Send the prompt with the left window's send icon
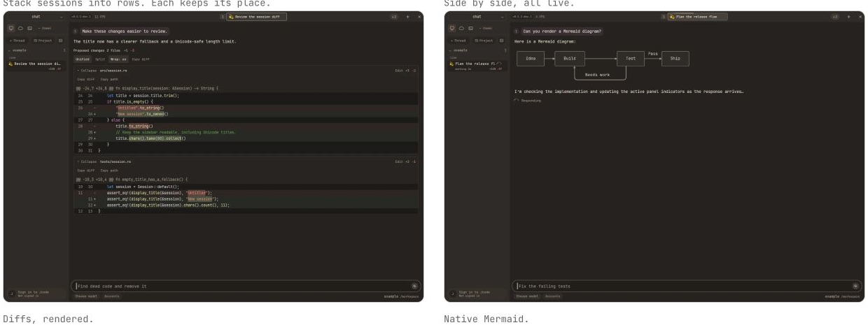Viewport: 868px width, 332px height. click(414, 286)
